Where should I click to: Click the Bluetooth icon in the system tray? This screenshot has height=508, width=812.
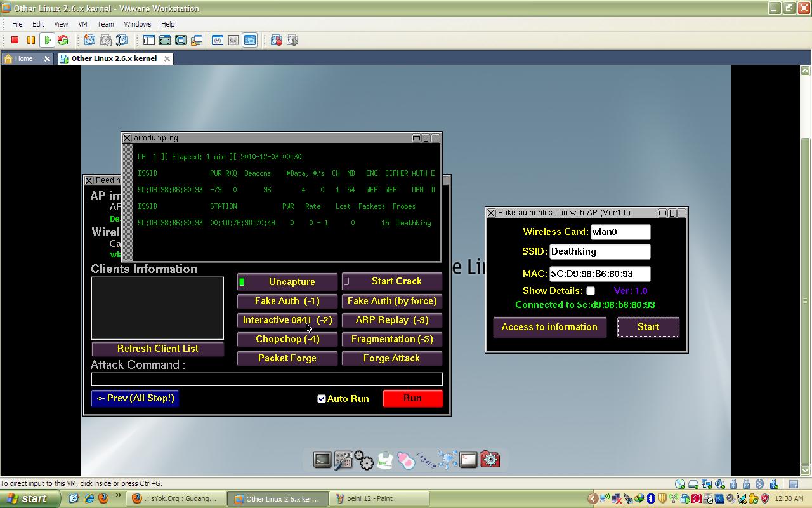[650, 498]
